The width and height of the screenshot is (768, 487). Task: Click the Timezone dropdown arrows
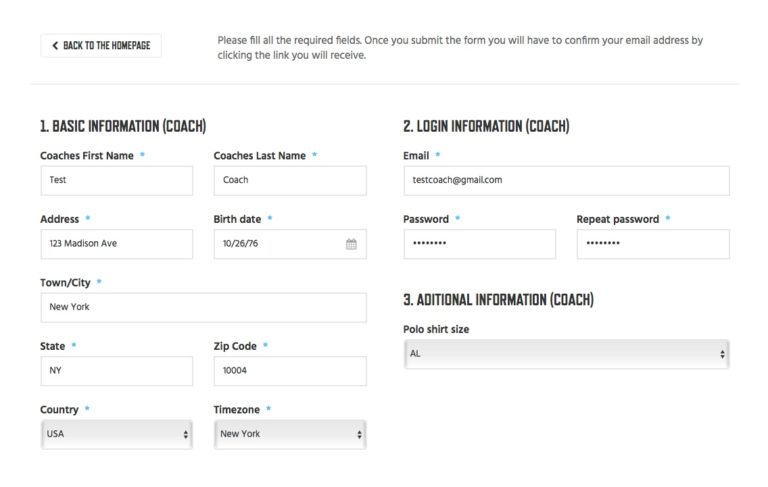[x=360, y=435]
